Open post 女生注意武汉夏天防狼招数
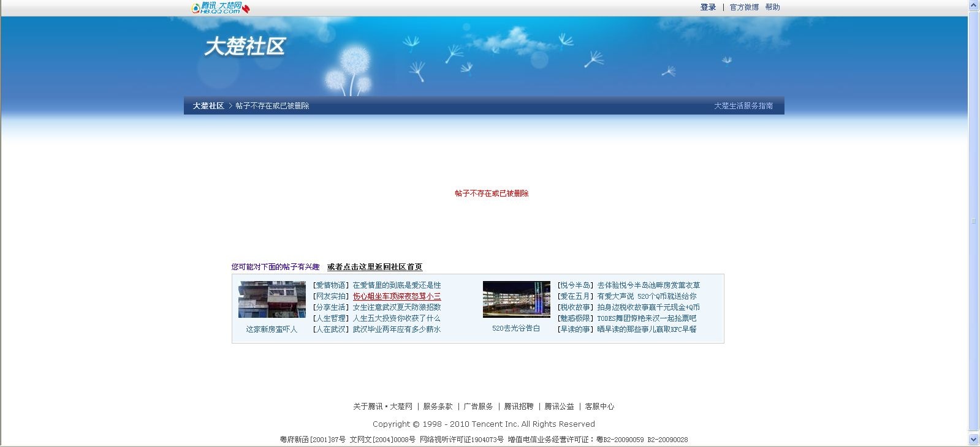 coord(397,307)
